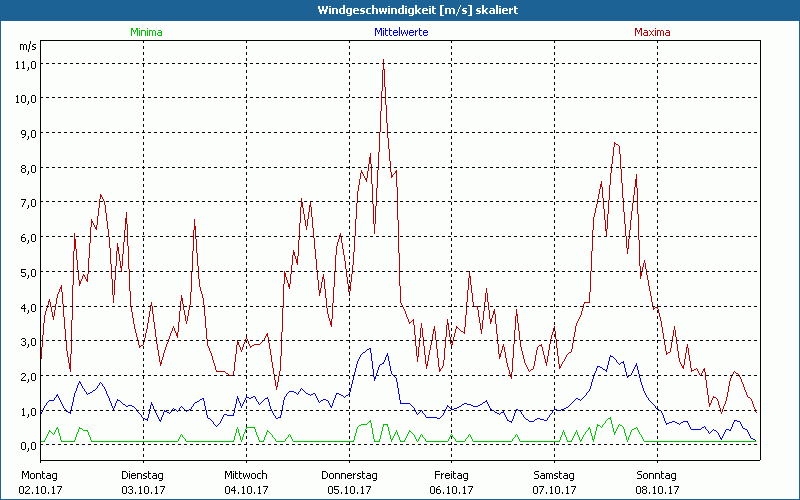Select the blue Mittelwerte legend label
The width and height of the screenshot is (800, 500).
pos(401,32)
